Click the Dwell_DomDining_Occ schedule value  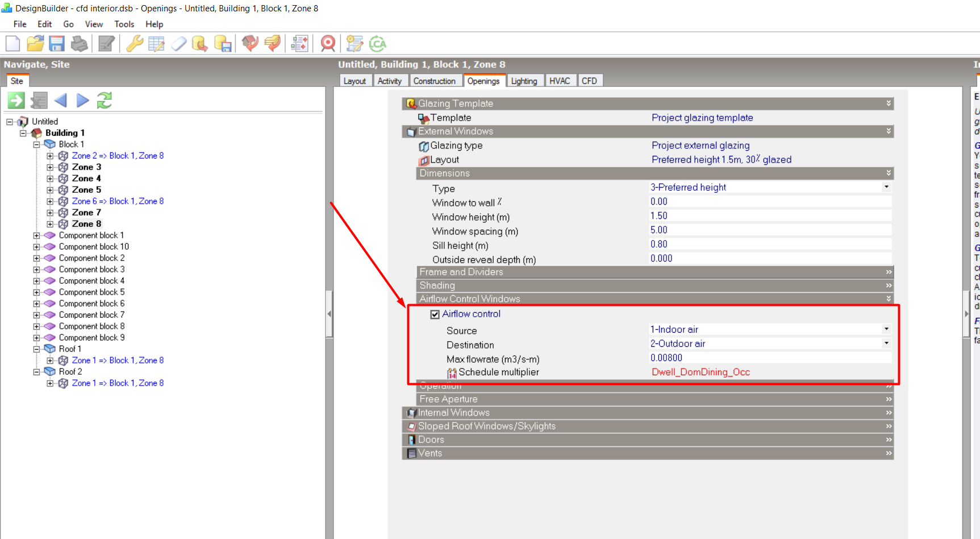(x=700, y=372)
